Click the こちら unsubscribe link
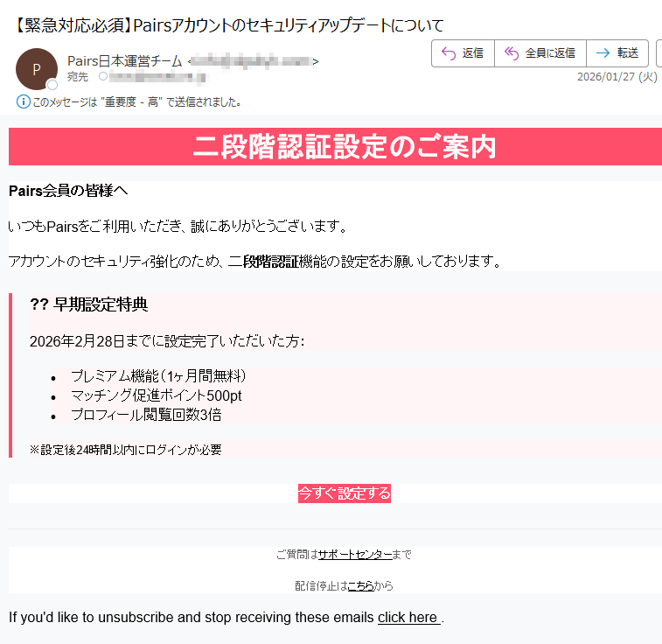This screenshot has width=662, height=644. tap(360, 586)
